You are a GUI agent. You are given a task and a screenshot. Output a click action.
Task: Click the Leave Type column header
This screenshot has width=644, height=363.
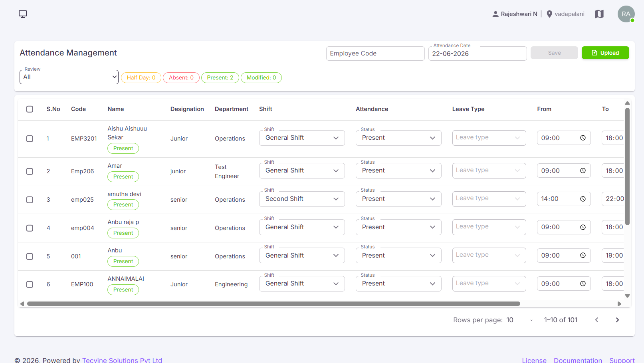468,109
